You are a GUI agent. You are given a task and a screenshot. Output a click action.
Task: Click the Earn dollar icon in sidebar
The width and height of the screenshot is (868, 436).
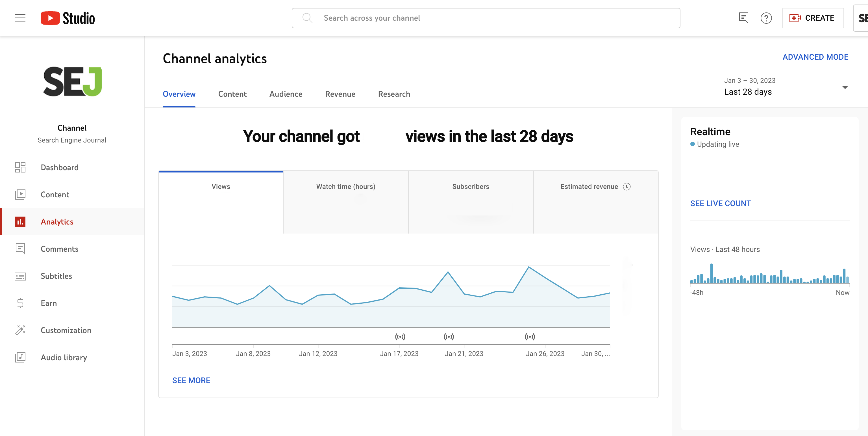tap(20, 303)
